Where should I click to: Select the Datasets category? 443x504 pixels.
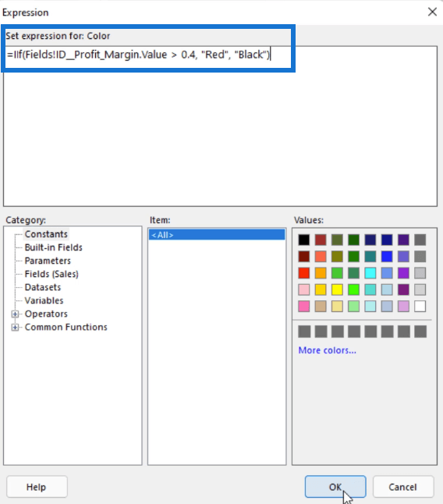[x=42, y=287]
